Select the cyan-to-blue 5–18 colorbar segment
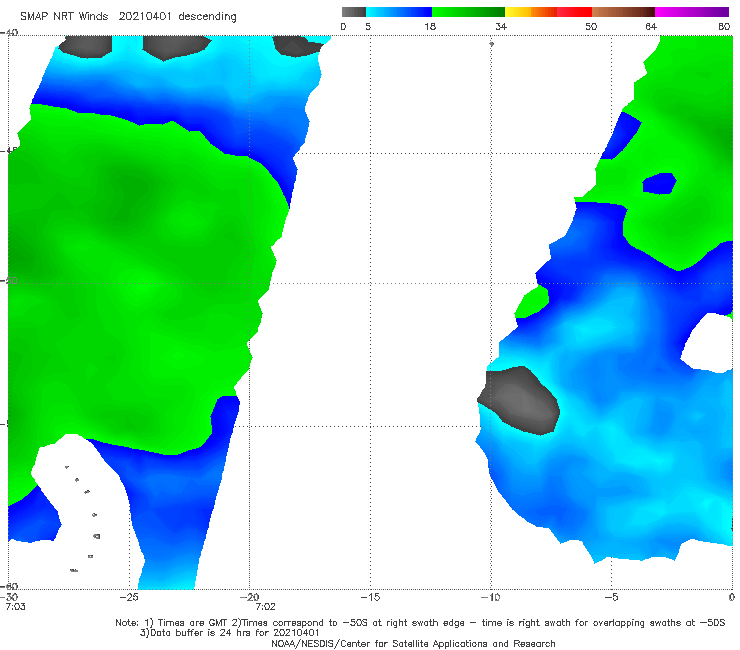 [x=399, y=12]
